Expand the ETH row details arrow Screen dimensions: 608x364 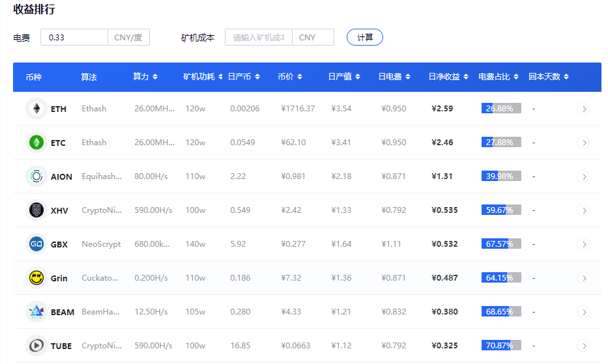point(583,109)
